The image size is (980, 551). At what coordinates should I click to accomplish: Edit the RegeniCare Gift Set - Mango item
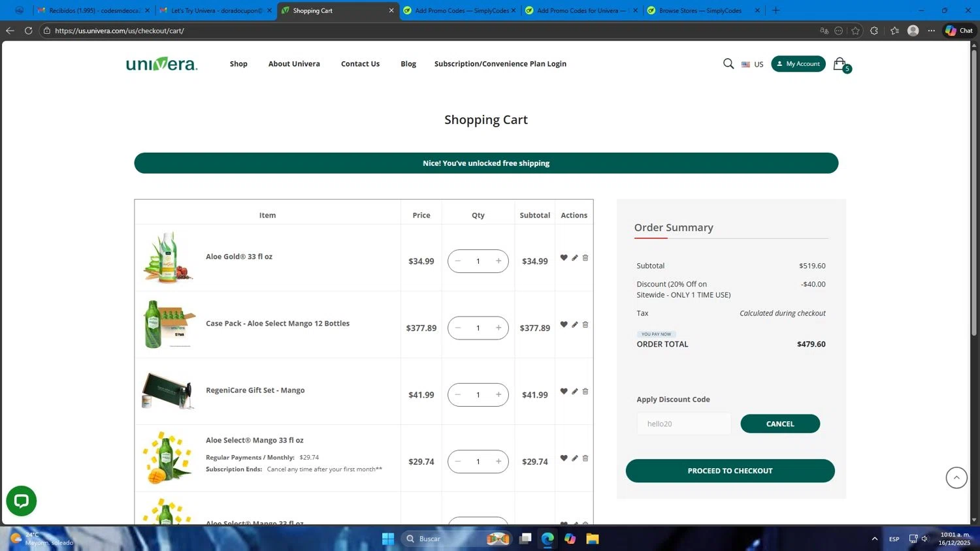pos(575,391)
